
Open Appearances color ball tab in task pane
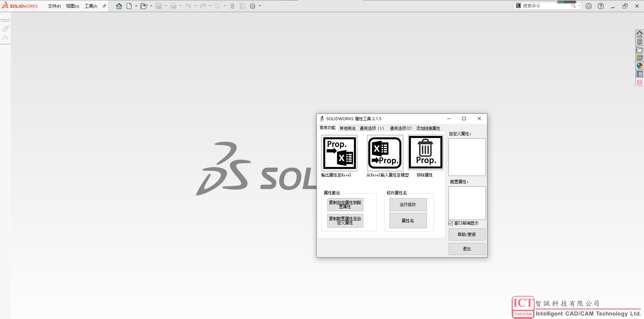(640, 66)
